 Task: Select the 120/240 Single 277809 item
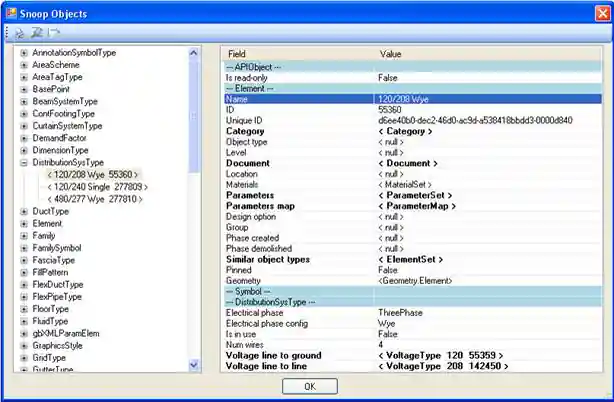pos(98,187)
